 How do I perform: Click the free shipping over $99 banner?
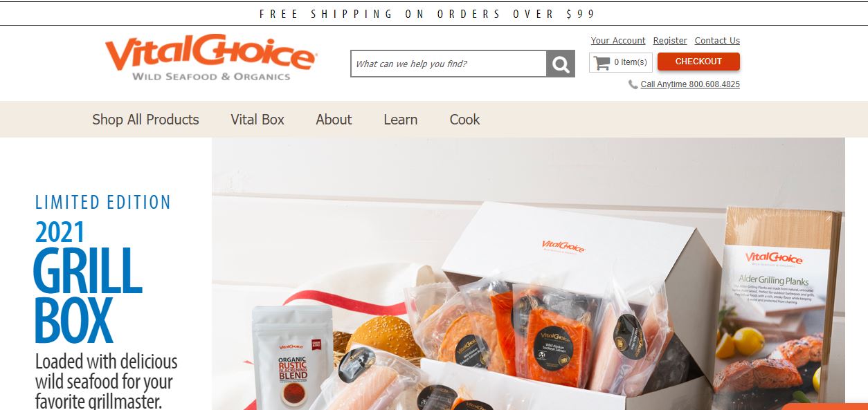click(x=428, y=14)
